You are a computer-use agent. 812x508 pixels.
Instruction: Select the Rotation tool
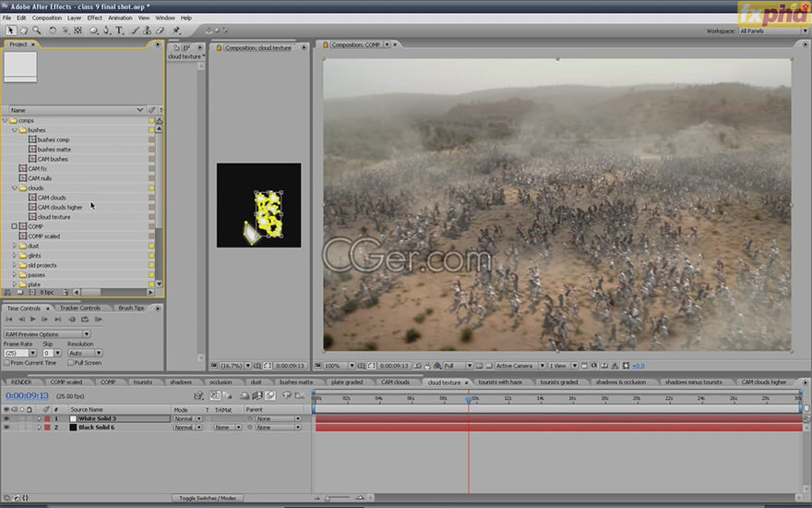click(53, 30)
